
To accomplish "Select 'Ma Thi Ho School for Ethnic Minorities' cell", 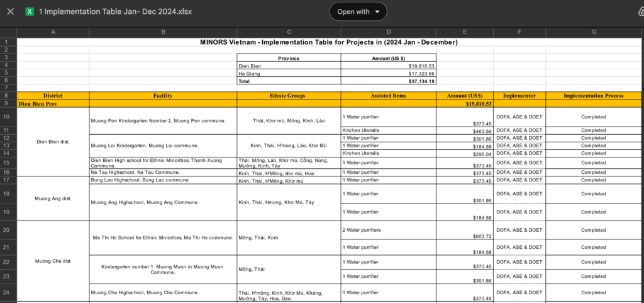I will (x=163, y=237).
